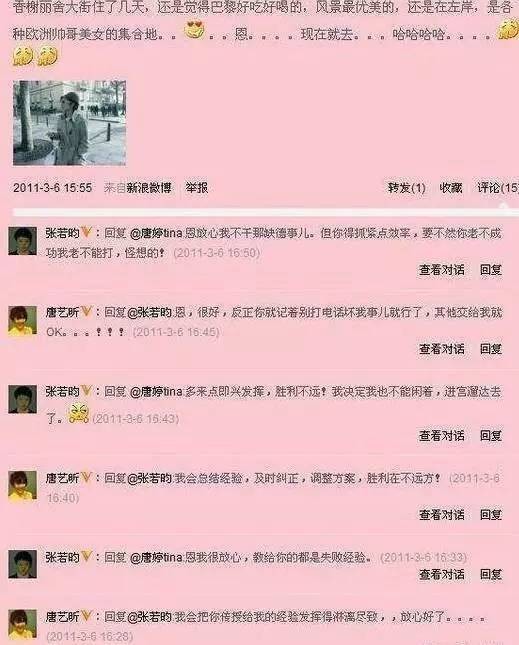519x645 pixels.
Task: Click 查看对话 under the 16:50 comment
Action: (x=442, y=270)
